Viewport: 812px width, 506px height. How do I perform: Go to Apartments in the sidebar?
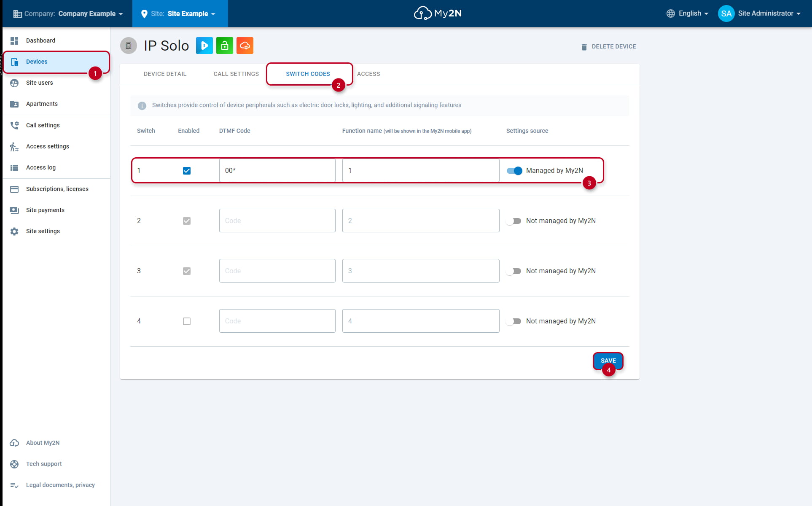(x=56, y=104)
